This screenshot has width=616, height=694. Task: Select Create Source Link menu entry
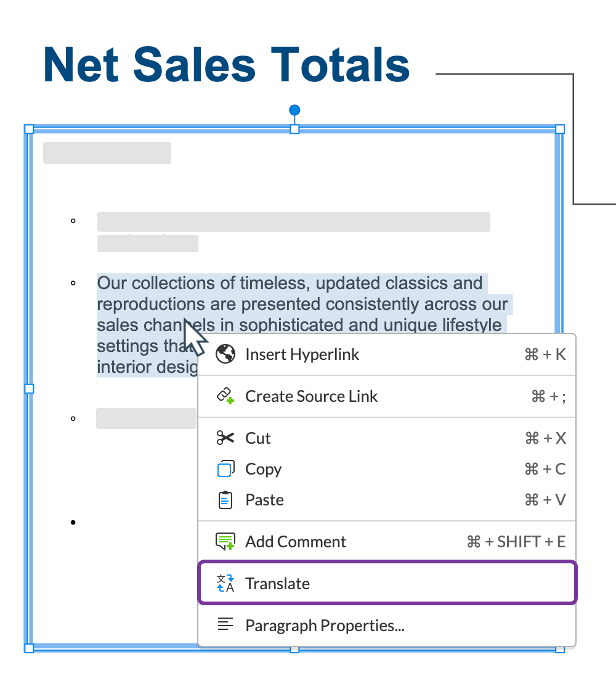coord(311,396)
